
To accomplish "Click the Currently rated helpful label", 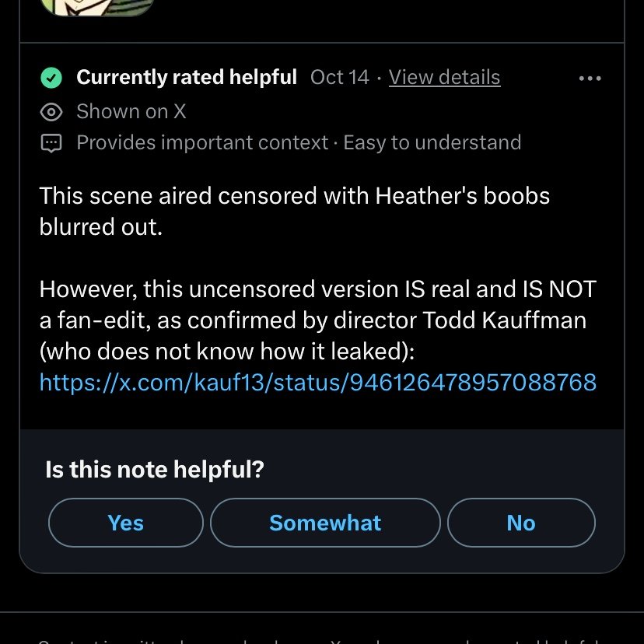I will pyautogui.click(x=187, y=78).
